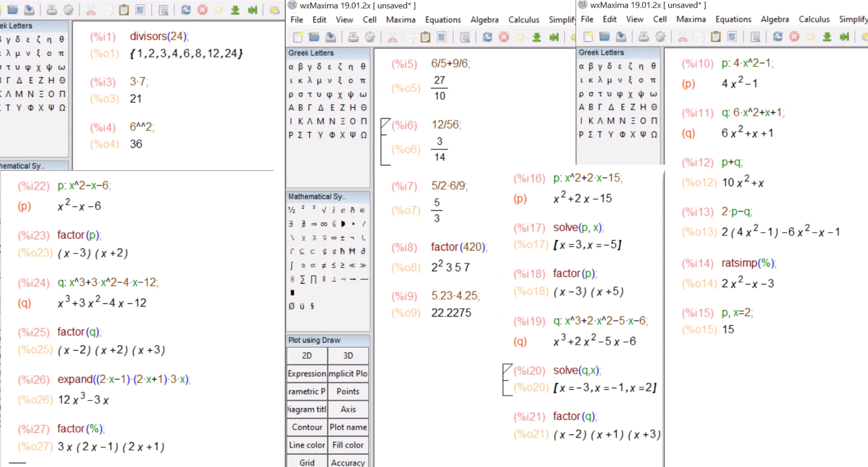868x467 pixels.
Task: Click Open folder icon in middle window toolbar
Action: tap(314, 37)
